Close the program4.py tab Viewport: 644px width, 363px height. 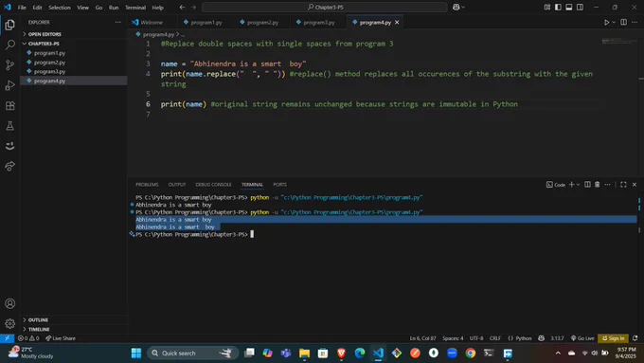(397, 22)
